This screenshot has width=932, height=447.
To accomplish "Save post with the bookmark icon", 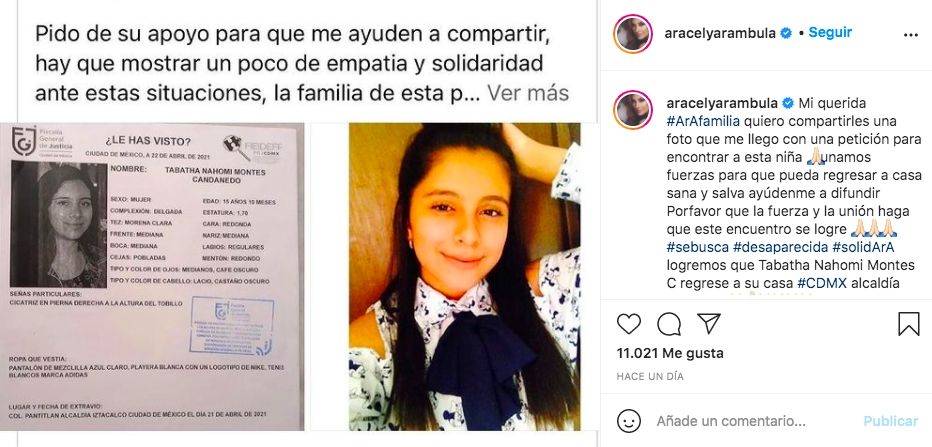I will 908,324.
